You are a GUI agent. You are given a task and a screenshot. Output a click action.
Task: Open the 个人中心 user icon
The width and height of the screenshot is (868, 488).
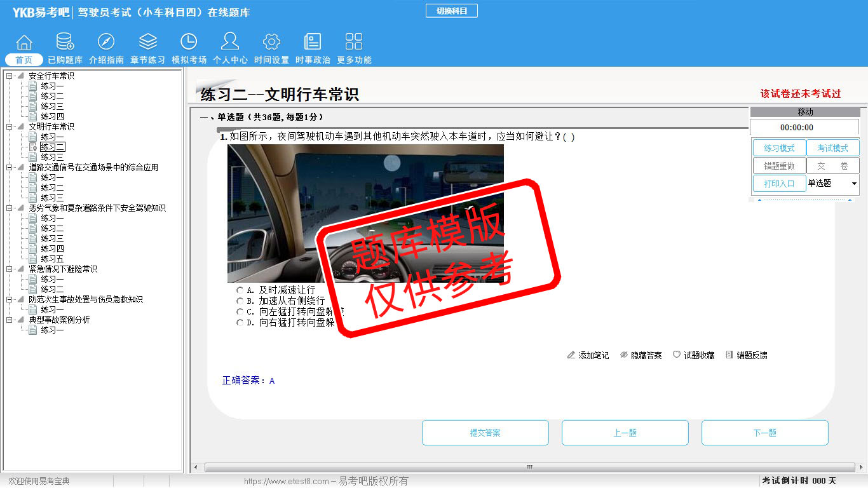[x=230, y=42]
